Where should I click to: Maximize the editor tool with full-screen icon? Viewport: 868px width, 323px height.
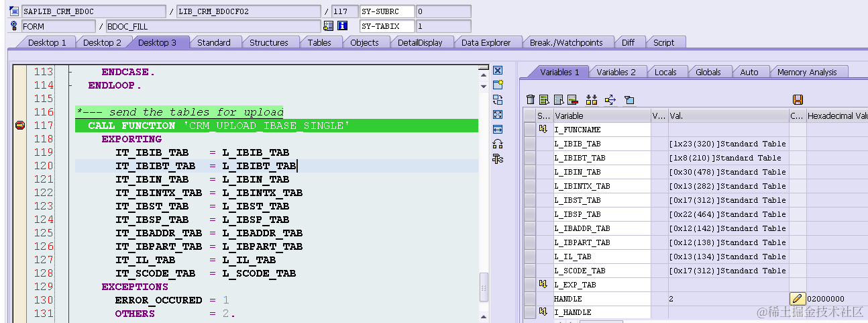coord(498,114)
